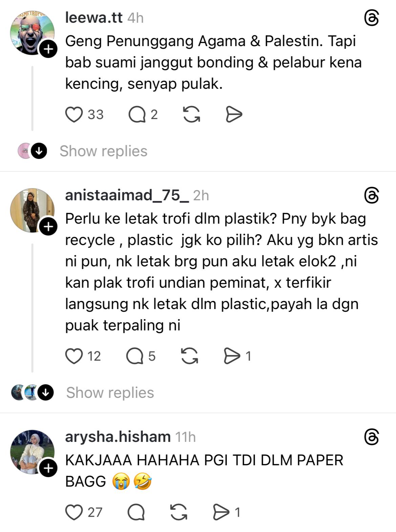396x532 pixels.
Task: Like anistaaimad_75_'s comment
Action: point(74,356)
